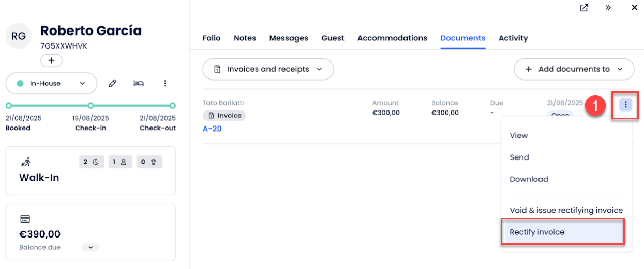The width and height of the screenshot is (644, 269).
Task: Choose Void & issue rectifying invoice
Action: point(566,210)
